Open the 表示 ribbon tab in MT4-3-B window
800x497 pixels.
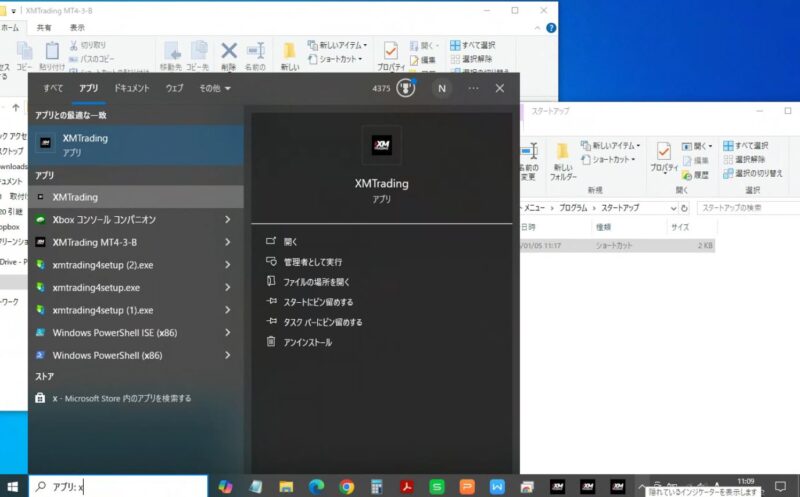[x=78, y=28]
